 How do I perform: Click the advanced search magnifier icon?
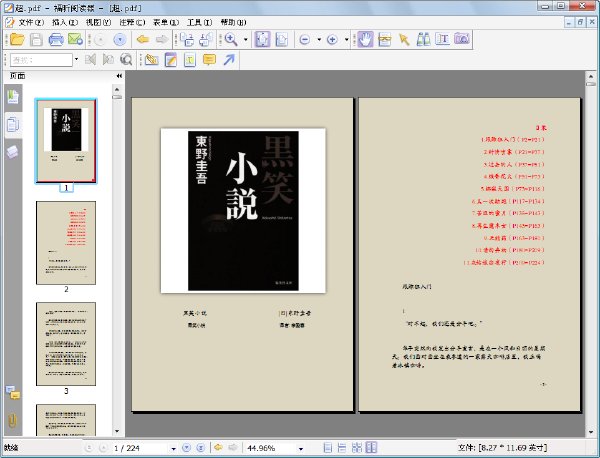126,60
